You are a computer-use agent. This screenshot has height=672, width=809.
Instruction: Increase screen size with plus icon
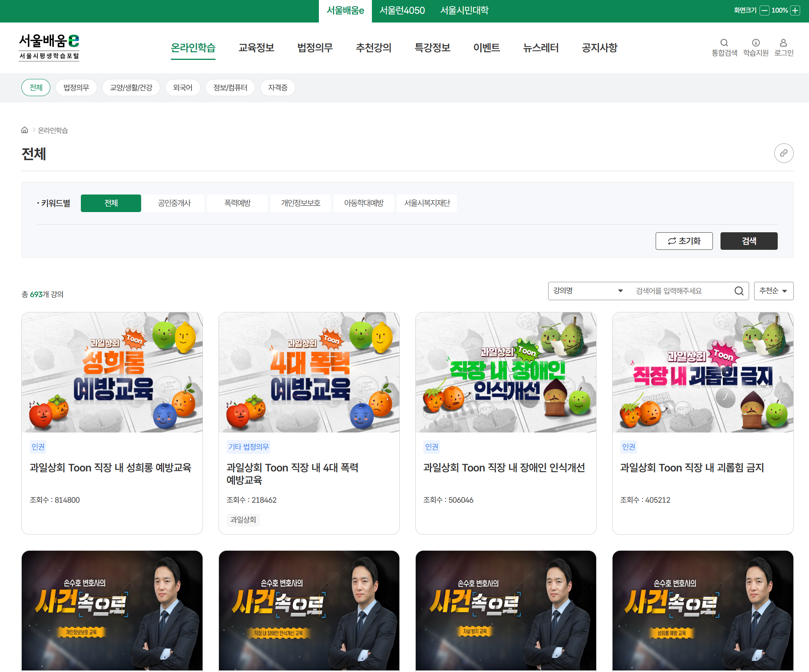(x=795, y=10)
